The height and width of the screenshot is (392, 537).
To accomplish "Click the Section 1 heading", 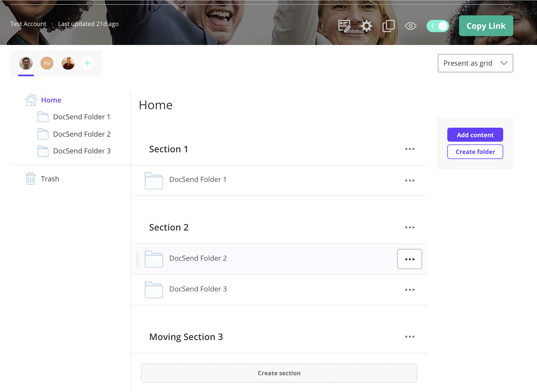I will pyautogui.click(x=168, y=149).
